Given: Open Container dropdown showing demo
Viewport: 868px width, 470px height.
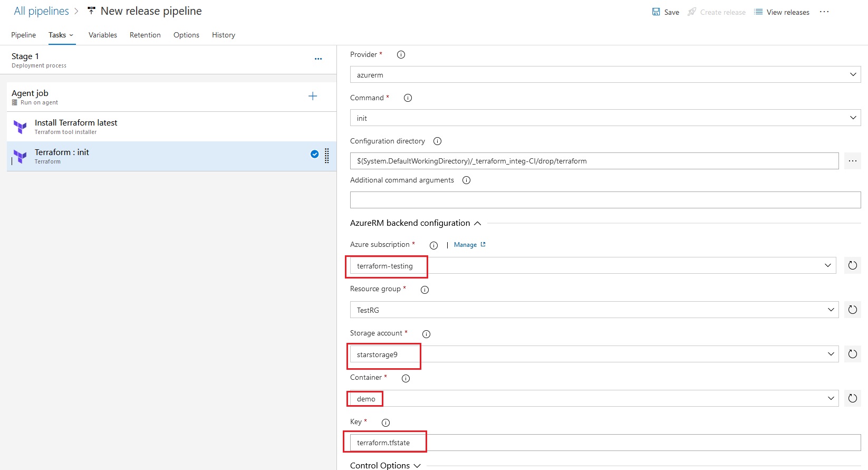Looking at the screenshot, I should (x=594, y=398).
